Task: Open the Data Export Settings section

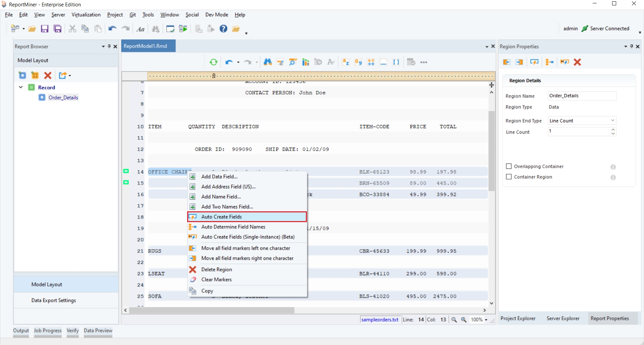Action: click(x=54, y=300)
